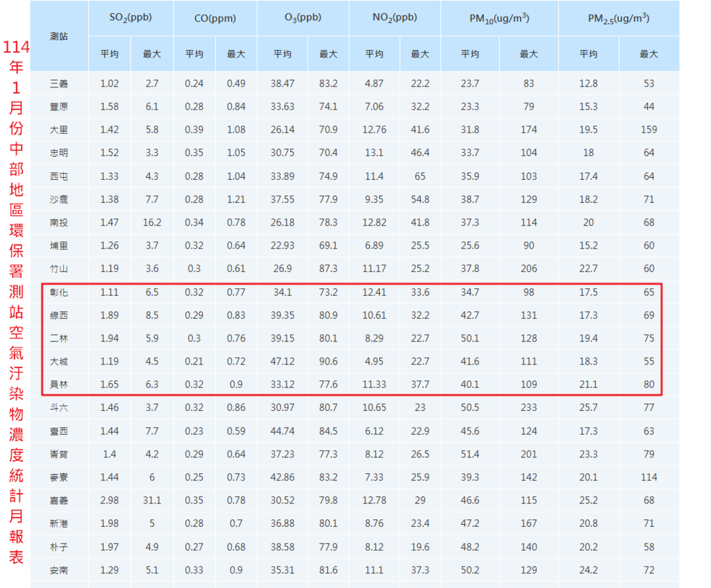Click 忠明 NO2 average value 13.1

tap(374, 153)
